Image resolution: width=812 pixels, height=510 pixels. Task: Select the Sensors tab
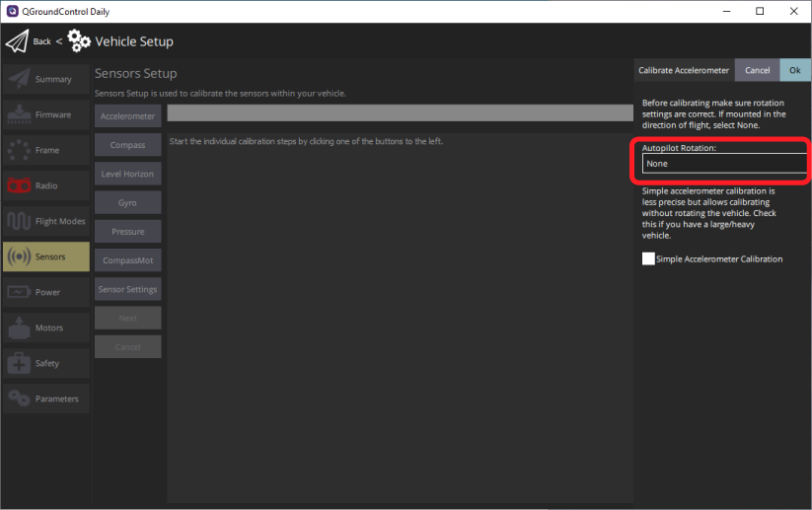[46, 256]
